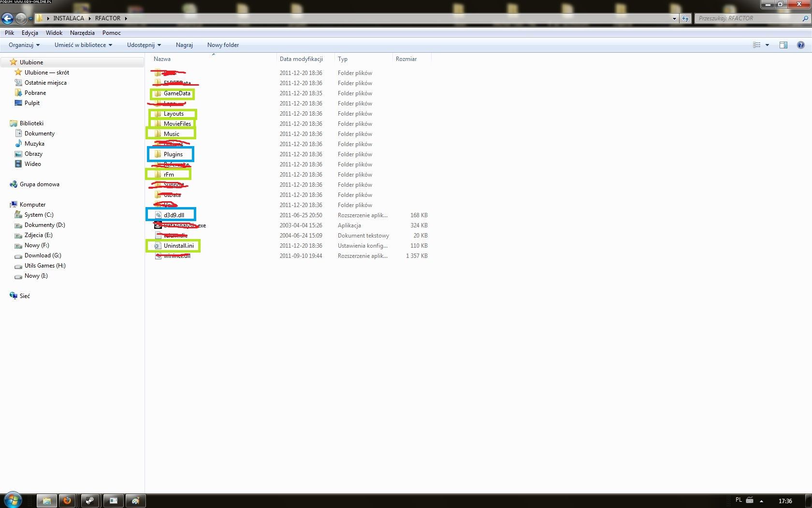Click the refresh button beside address bar
Screen dimensions: 812x508
[685, 18]
